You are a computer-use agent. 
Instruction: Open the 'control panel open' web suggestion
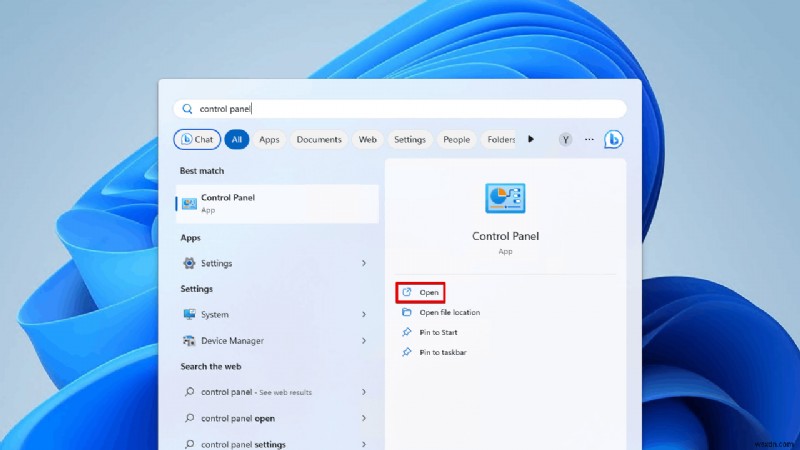point(277,418)
